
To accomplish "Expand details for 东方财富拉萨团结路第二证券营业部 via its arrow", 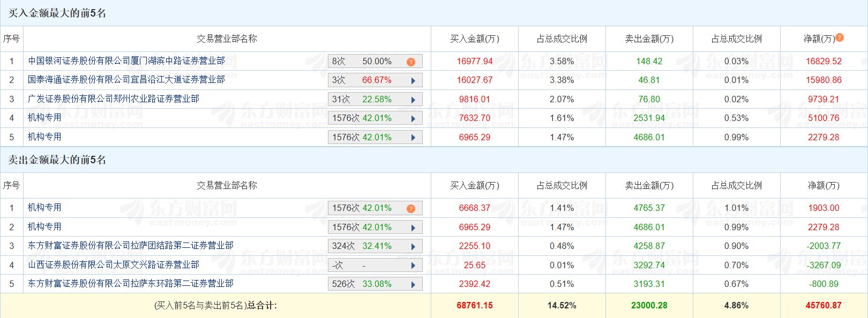I will (x=413, y=246).
